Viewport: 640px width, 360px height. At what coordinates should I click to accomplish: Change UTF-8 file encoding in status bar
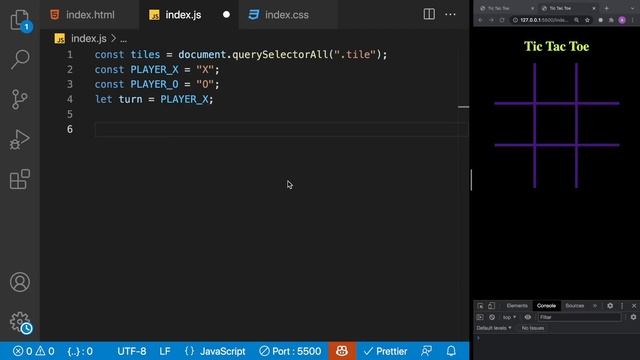pyautogui.click(x=131, y=351)
